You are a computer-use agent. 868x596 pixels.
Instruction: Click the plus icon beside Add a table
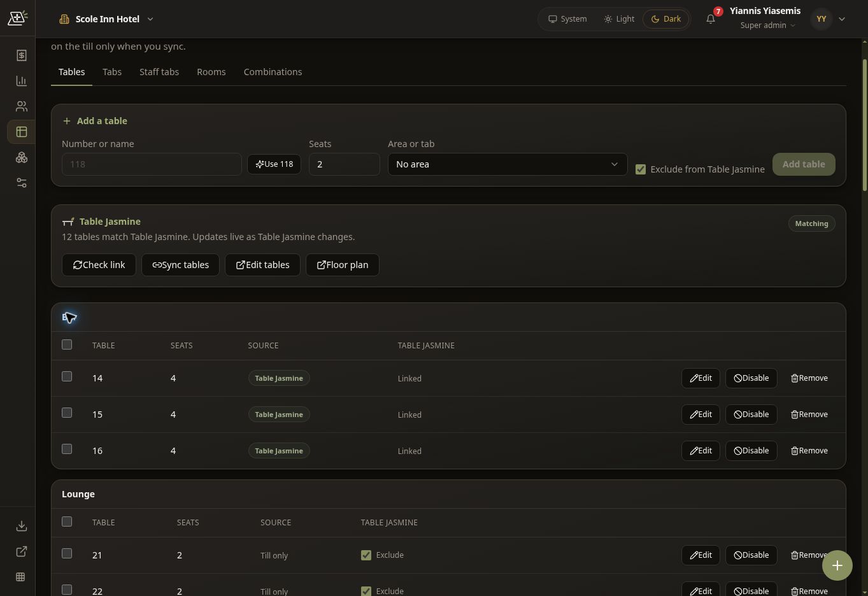coord(67,121)
